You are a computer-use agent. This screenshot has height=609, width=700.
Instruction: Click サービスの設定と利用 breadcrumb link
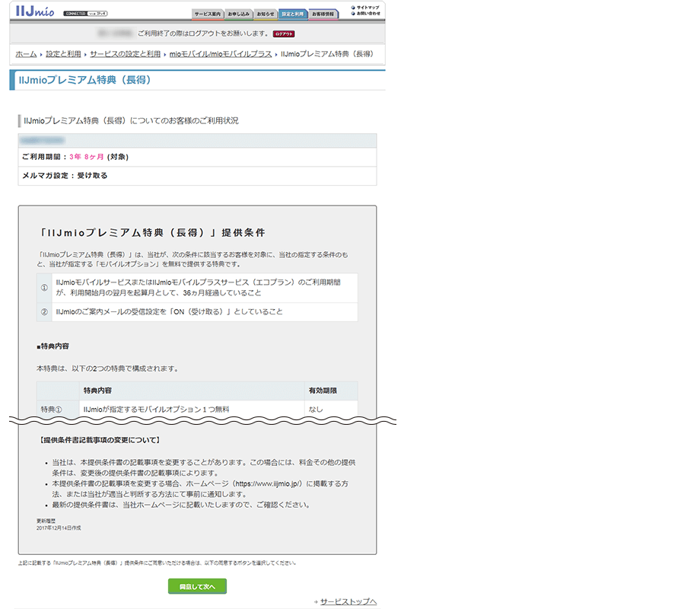tap(125, 54)
